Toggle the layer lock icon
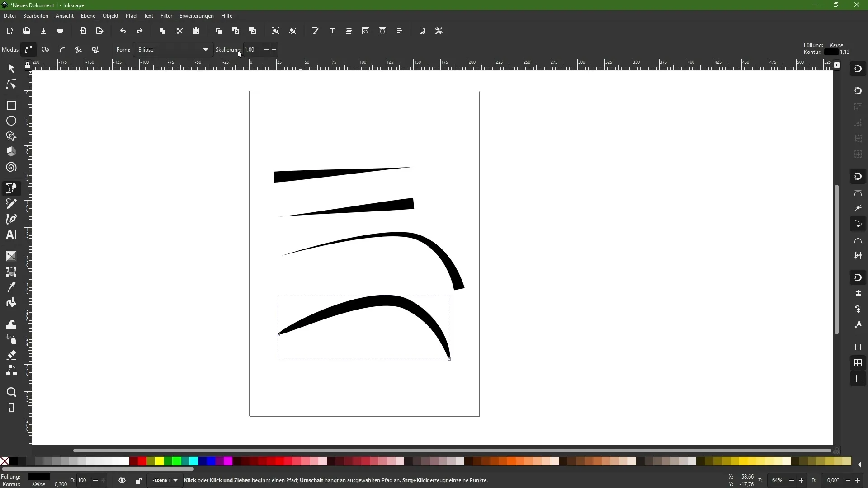Screen dimensions: 868x488 pos(139,481)
